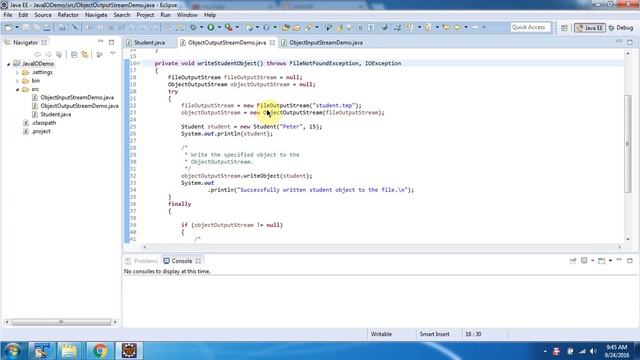The height and width of the screenshot is (360, 640).
Task: Collapse the src folder
Action: pos(18,89)
